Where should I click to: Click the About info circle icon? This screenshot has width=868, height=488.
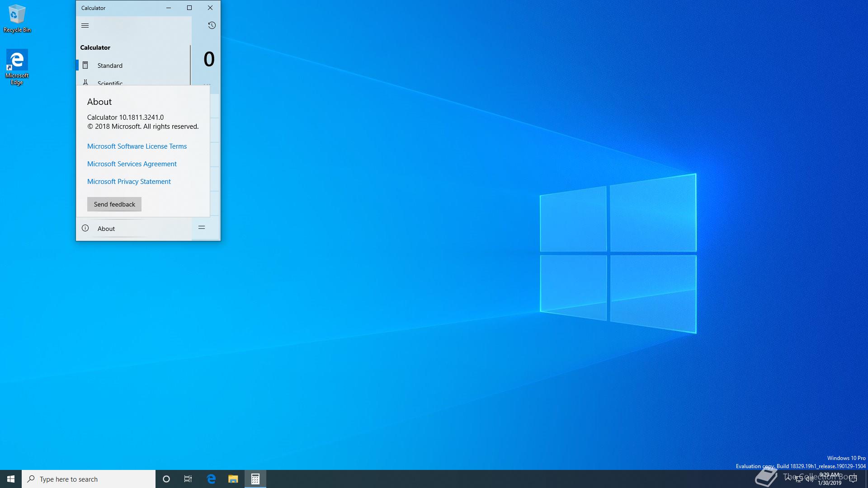click(85, 228)
